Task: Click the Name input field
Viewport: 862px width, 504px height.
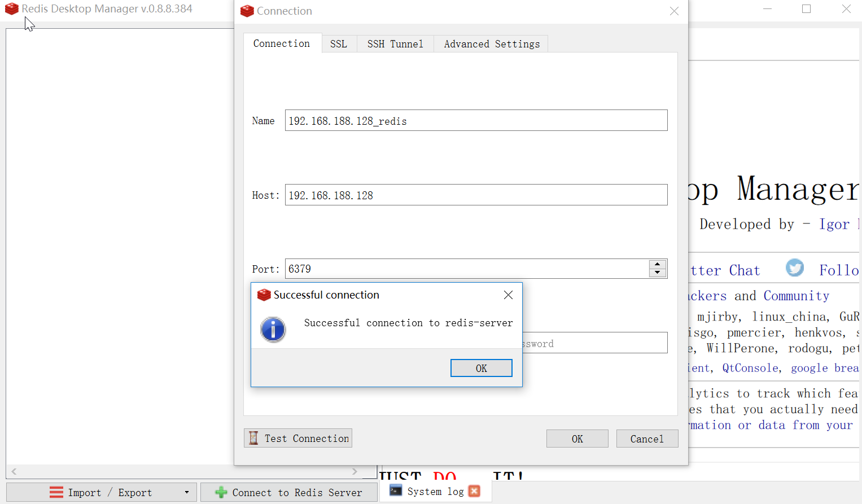Action: (x=476, y=120)
